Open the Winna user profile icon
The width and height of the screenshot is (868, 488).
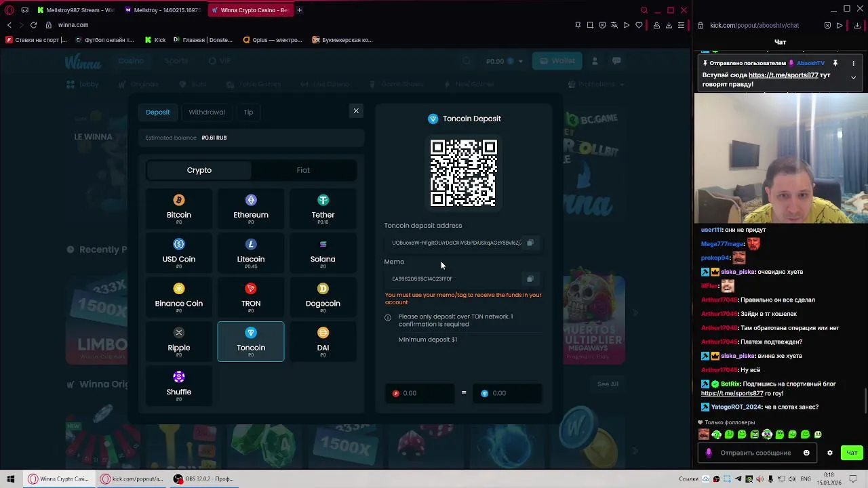(595, 61)
